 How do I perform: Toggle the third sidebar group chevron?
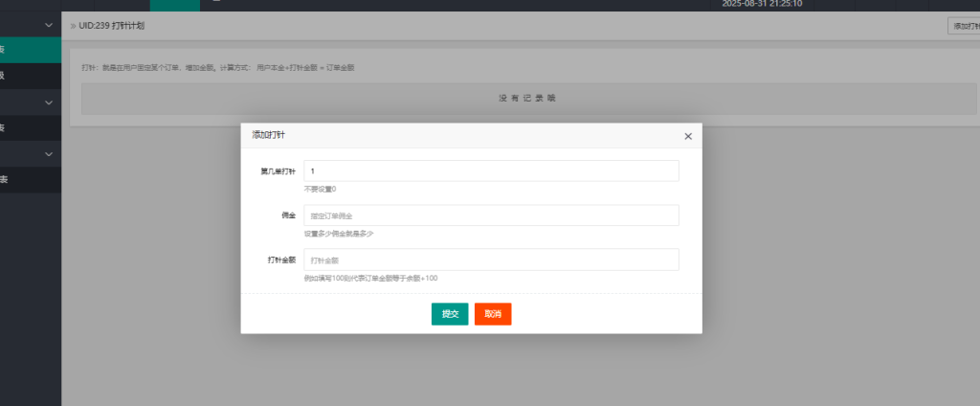coord(49,153)
